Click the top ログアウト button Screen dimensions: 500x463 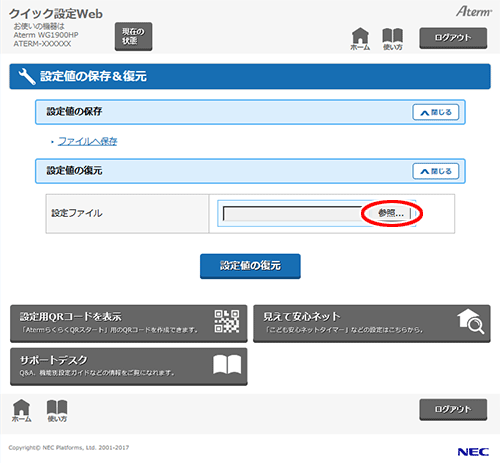point(453,38)
